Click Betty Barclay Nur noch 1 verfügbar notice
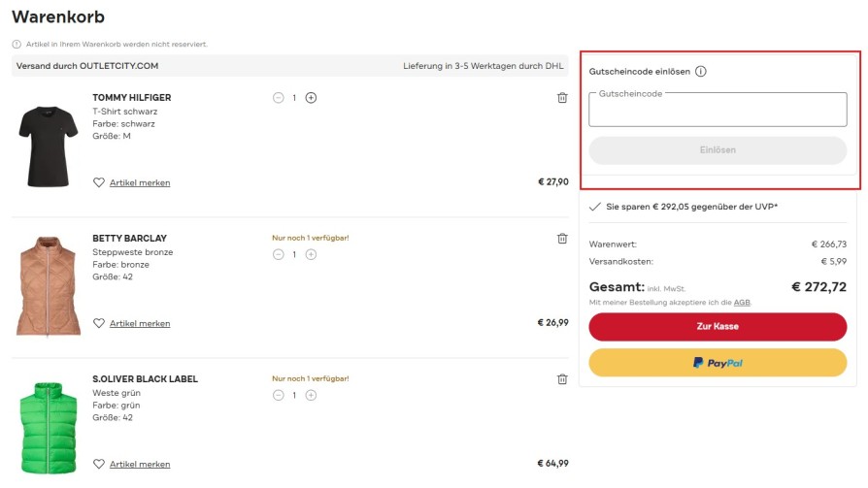This screenshot has height=488, width=868. tap(311, 238)
